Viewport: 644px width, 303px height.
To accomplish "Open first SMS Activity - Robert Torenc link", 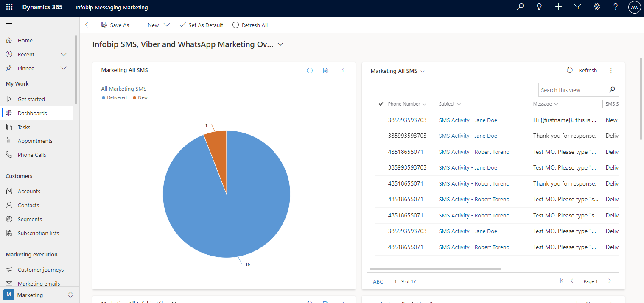I will point(474,152).
